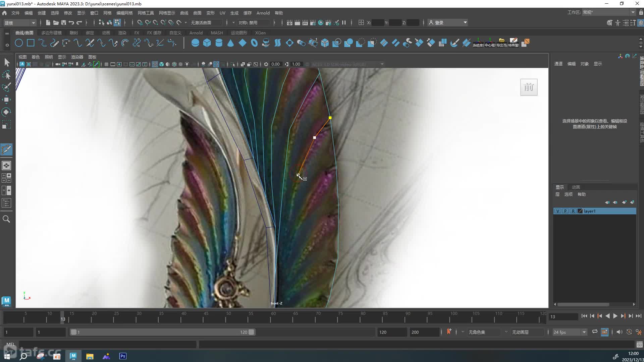Open the Arnold menu in menu bar

coord(263,13)
